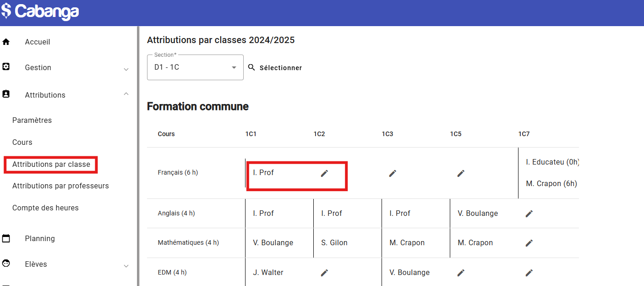
Task: Edit EDM attribution for class 1C5
Action: pos(461,273)
